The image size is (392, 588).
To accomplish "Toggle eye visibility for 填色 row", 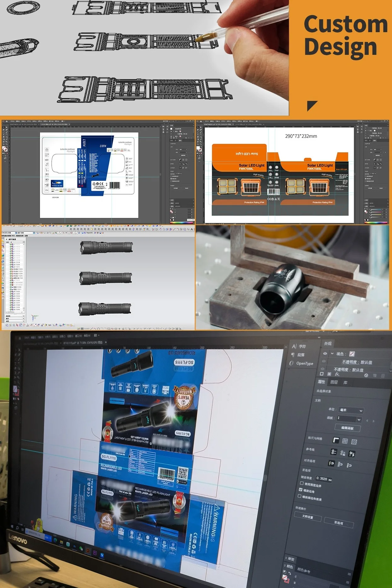I will point(325,353).
